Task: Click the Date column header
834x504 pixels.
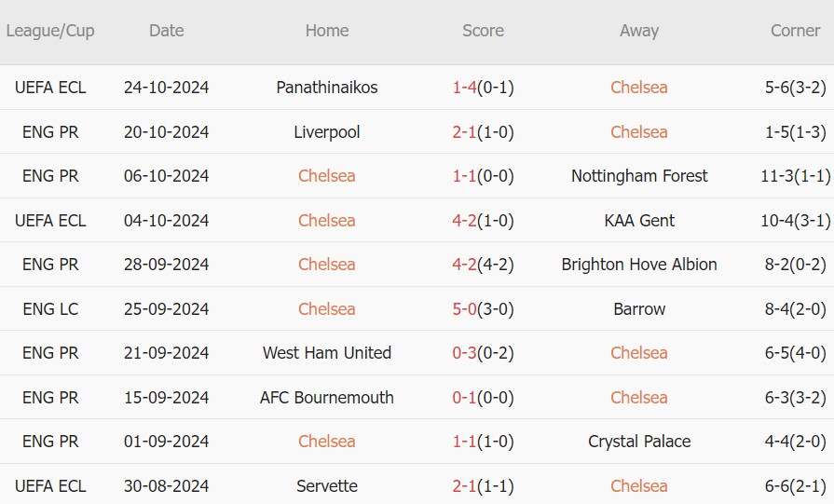Action: pos(167,31)
